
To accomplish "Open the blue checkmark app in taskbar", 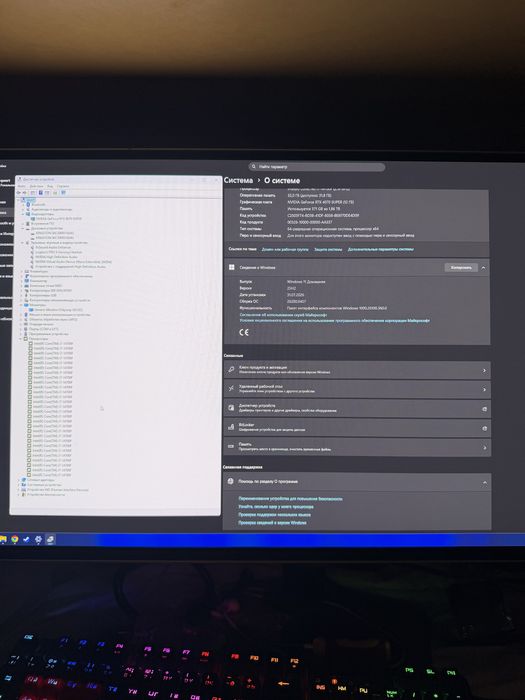I will (x=26, y=539).
